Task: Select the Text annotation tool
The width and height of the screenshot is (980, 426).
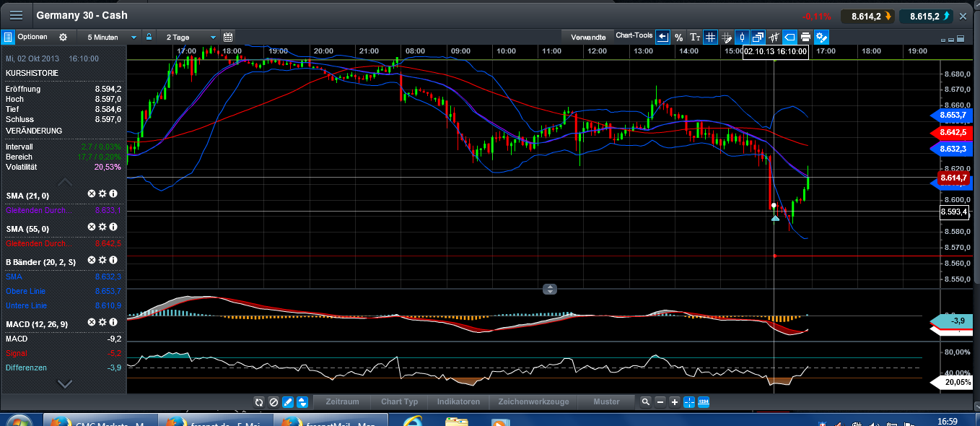Action: tap(694, 37)
